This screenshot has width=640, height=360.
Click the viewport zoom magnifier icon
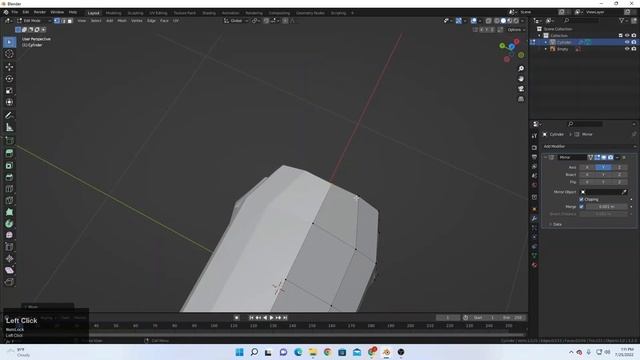click(x=521, y=69)
